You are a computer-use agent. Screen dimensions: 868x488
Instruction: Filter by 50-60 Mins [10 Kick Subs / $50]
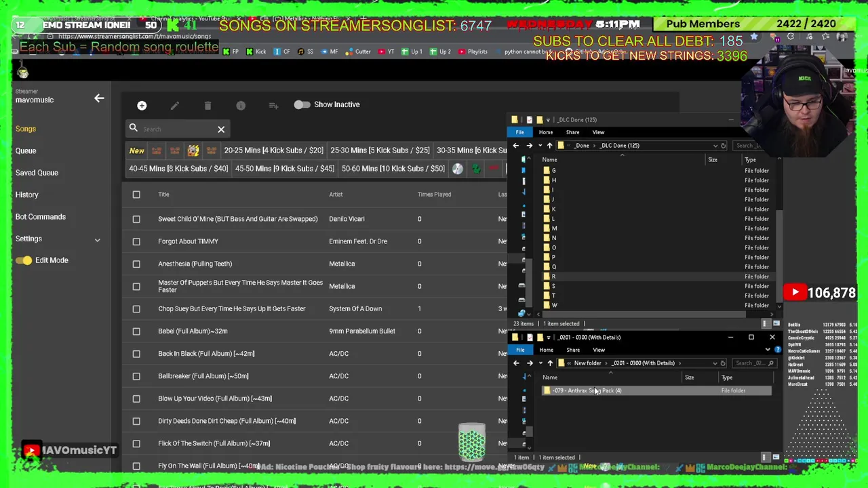point(393,169)
